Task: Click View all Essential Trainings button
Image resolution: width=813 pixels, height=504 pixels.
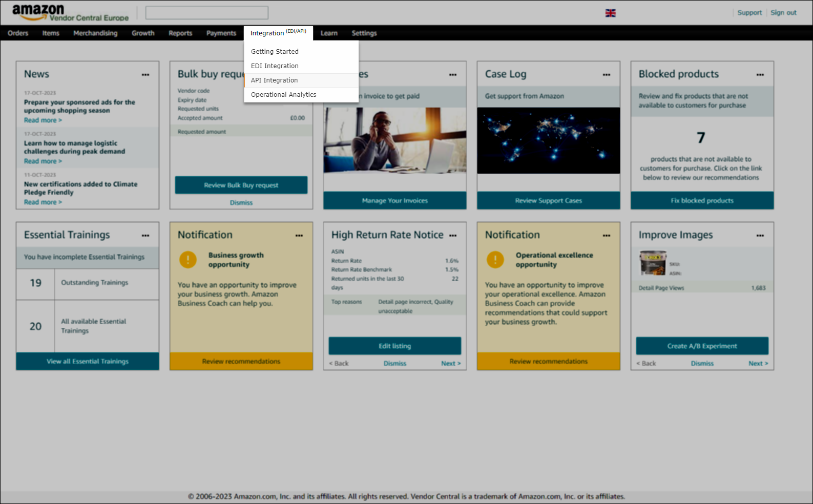Action: pyautogui.click(x=88, y=362)
